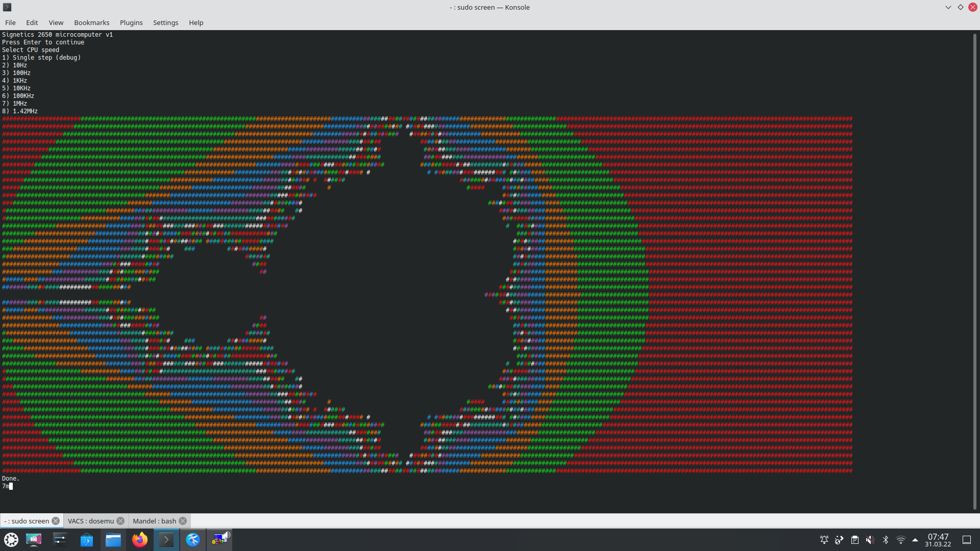Viewport: 980px width, 551px height.
Task: Open the Dolphin file manager icon
Action: coord(113,539)
